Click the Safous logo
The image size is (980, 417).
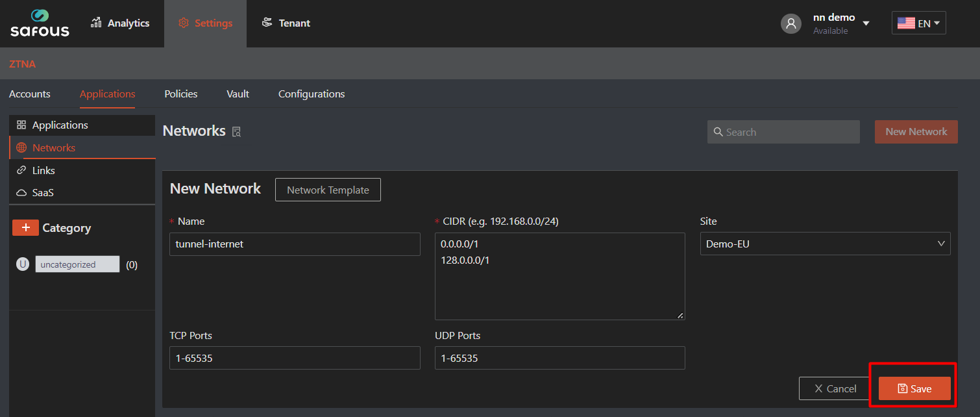40,23
